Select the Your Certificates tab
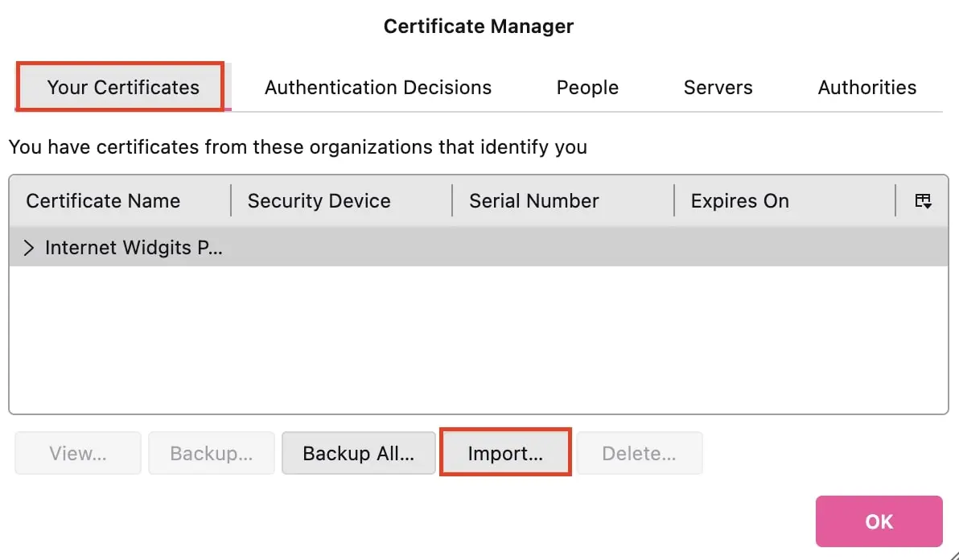959x560 pixels. point(121,87)
